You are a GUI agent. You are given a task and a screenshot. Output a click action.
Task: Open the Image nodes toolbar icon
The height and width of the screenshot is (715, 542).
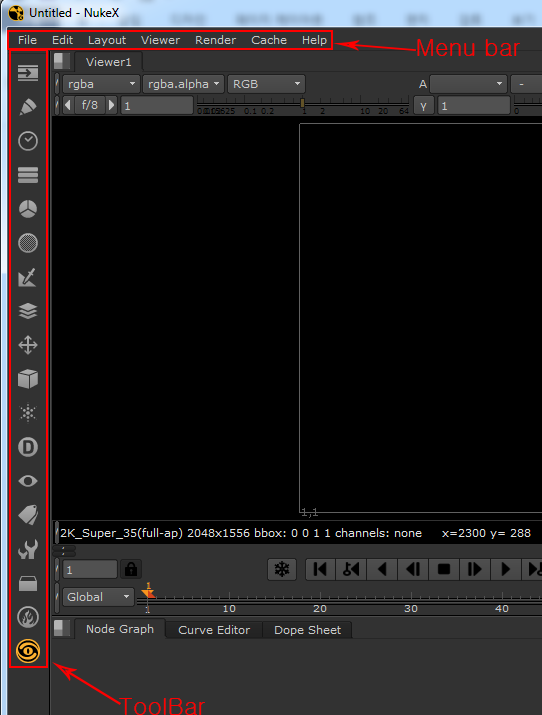(x=28, y=73)
